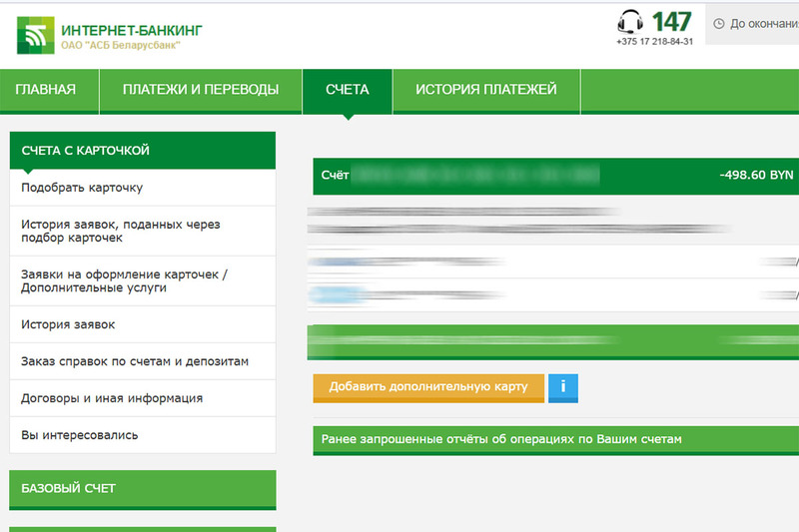Screen dimensions: 799x532
Task: Click the blue info icon button
Action: coord(563,387)
